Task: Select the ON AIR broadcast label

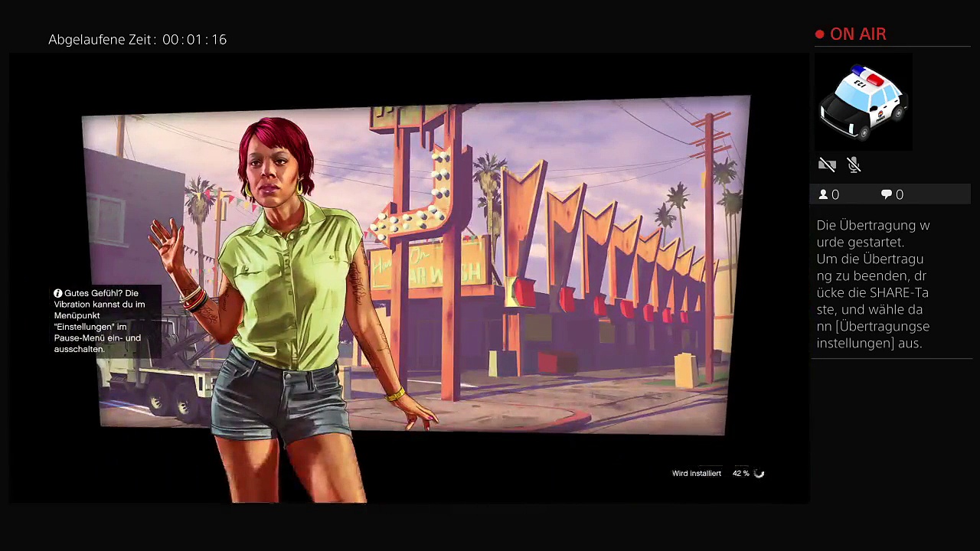Action: [x=857, y=34]
